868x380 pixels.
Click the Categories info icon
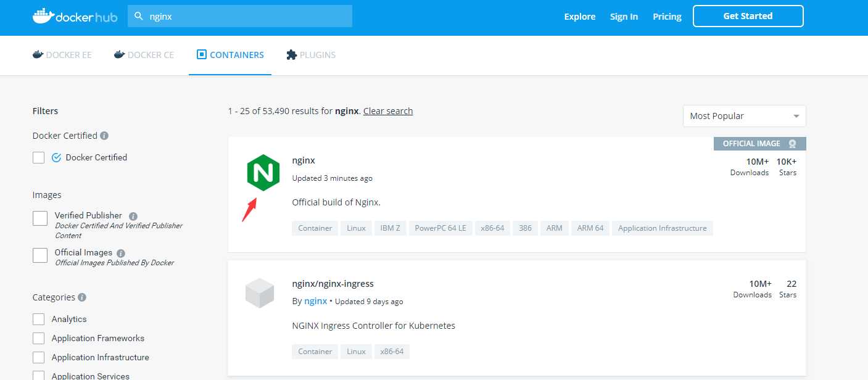(x=82, y=297)
